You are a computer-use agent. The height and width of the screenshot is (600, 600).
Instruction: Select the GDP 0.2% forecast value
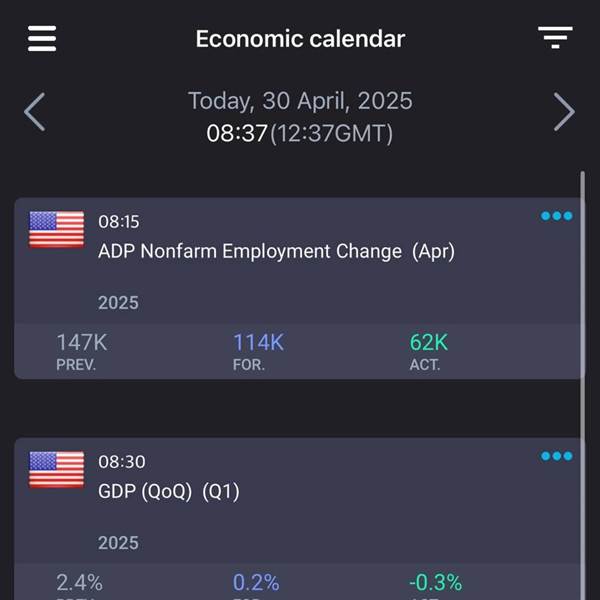[x=256, y=582]
